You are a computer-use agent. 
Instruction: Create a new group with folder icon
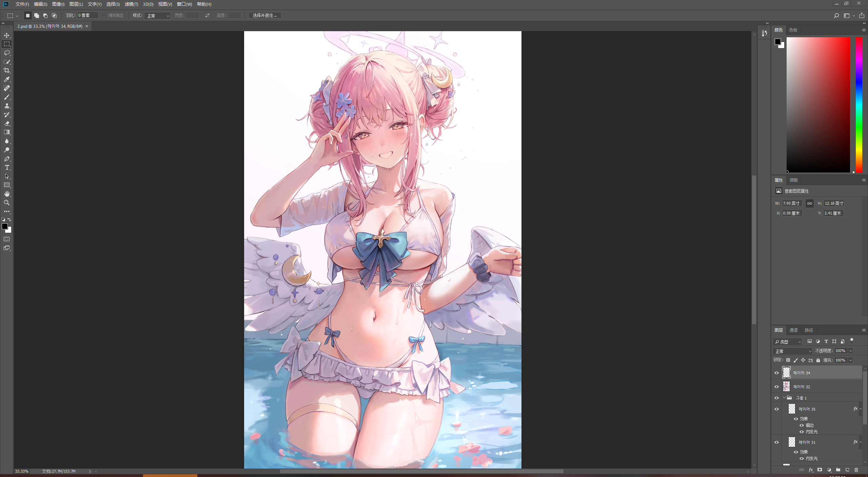838,470
